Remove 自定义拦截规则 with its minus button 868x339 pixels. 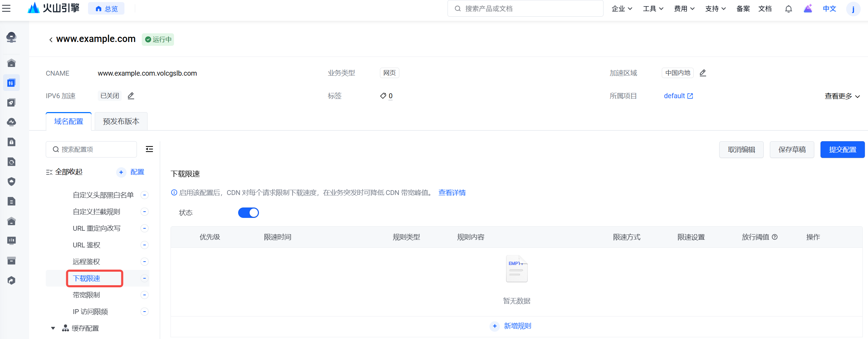[145, 212]
